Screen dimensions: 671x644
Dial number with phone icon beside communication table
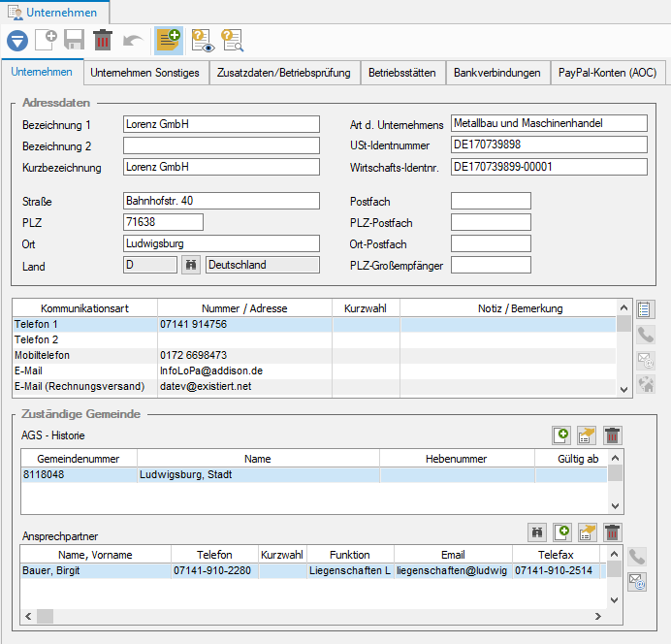pos(645,335)
